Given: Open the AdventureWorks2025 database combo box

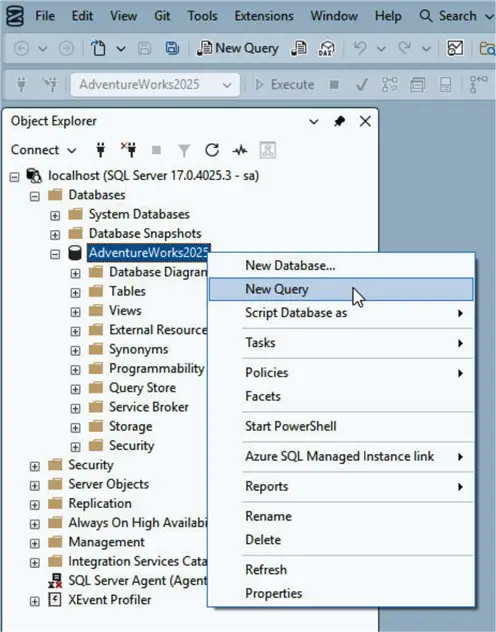Looking at the screenshot, I should pyautogui.click(x=155, y=85).
